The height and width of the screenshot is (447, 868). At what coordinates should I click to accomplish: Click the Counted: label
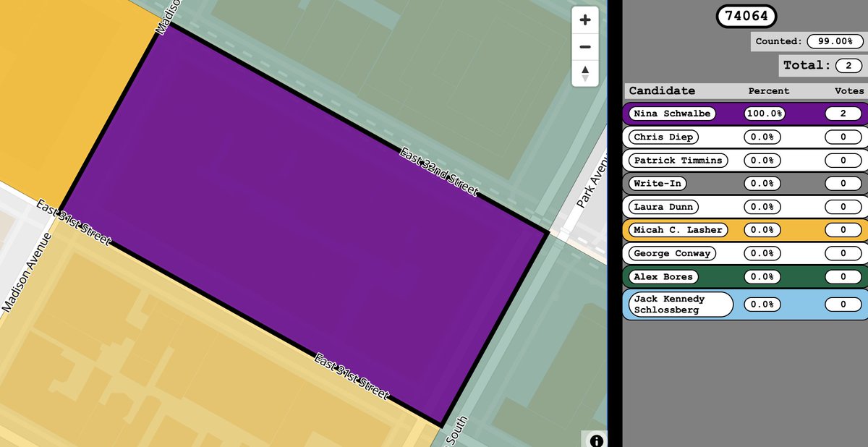(778, 41)
